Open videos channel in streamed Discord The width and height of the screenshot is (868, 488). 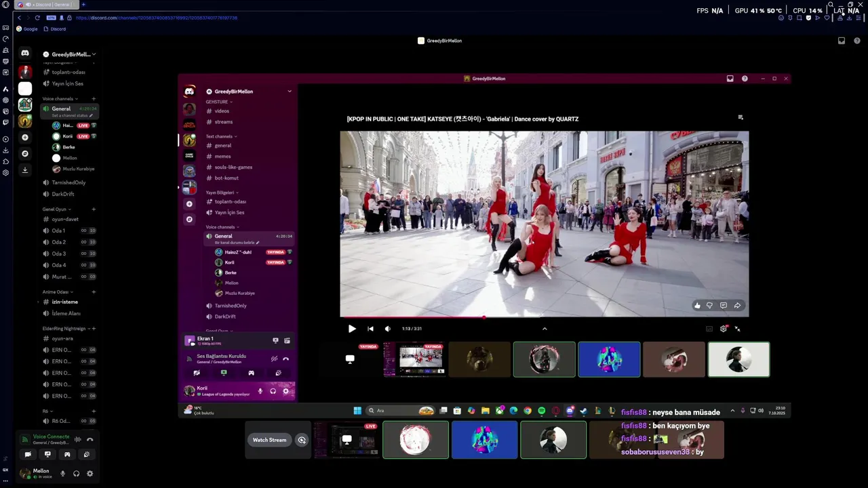[x=222, y=110]
